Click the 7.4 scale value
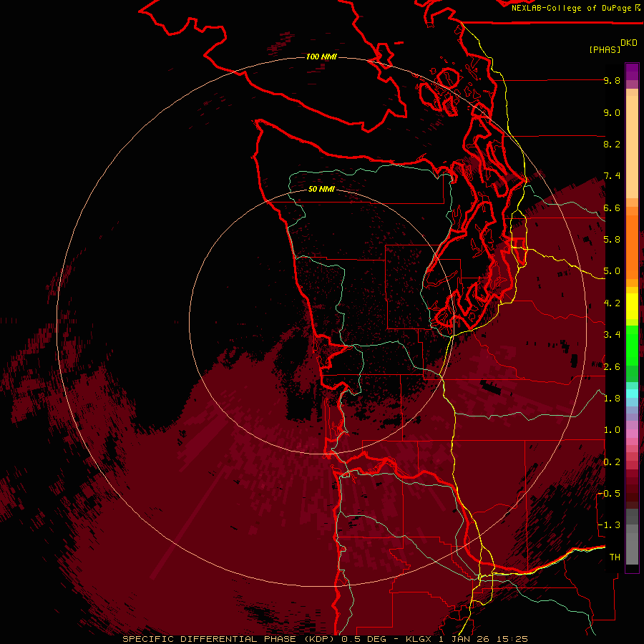Viewport: 644px width, 644px height. point(612,176)
